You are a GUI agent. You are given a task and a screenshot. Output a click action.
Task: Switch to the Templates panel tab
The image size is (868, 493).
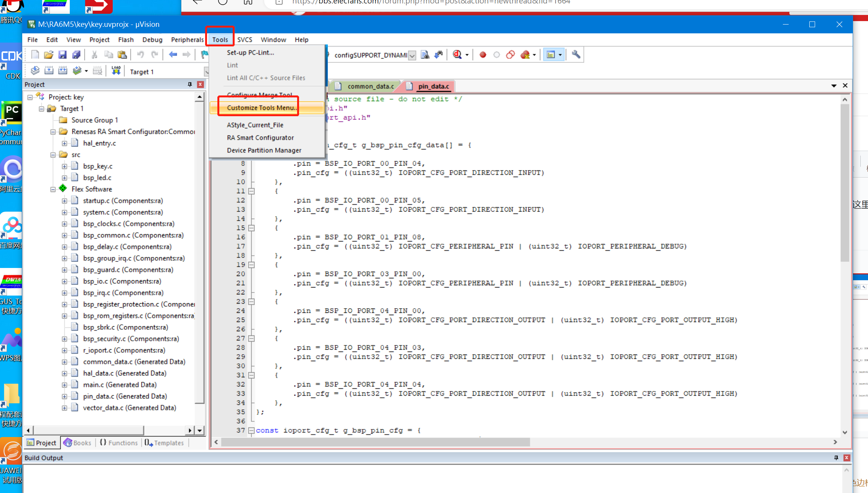coord(164,443)
